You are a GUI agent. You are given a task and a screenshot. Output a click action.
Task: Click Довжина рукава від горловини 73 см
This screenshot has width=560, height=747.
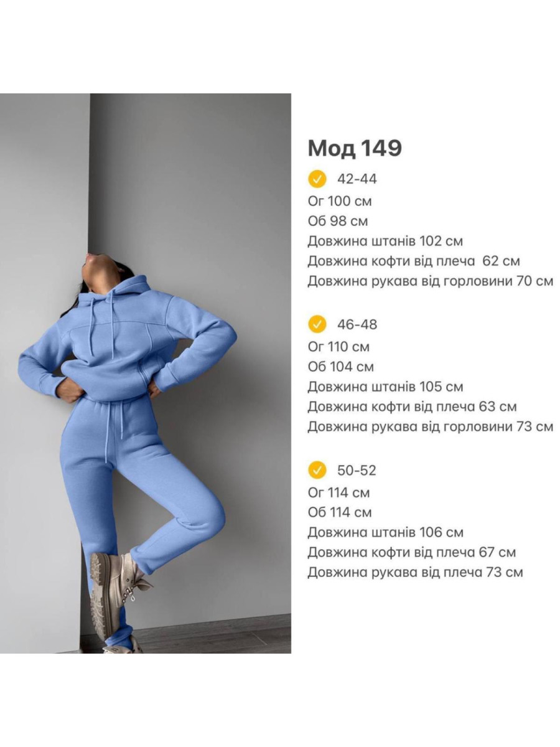tap(431, 427)
